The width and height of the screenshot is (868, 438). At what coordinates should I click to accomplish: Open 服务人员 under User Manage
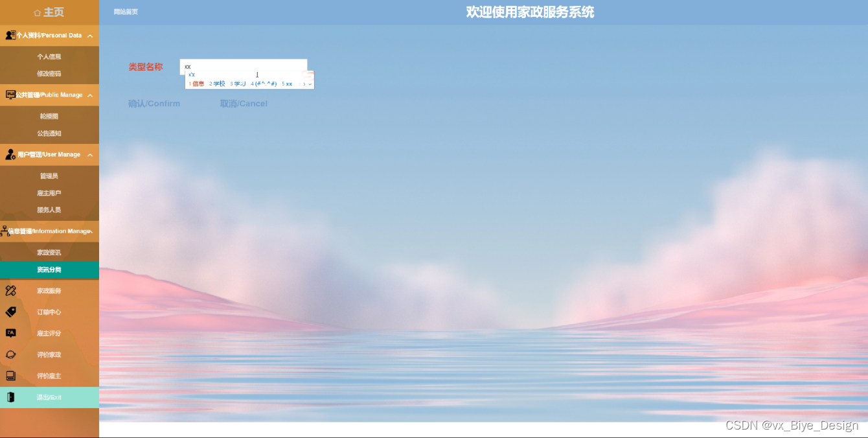coord(49,210)
